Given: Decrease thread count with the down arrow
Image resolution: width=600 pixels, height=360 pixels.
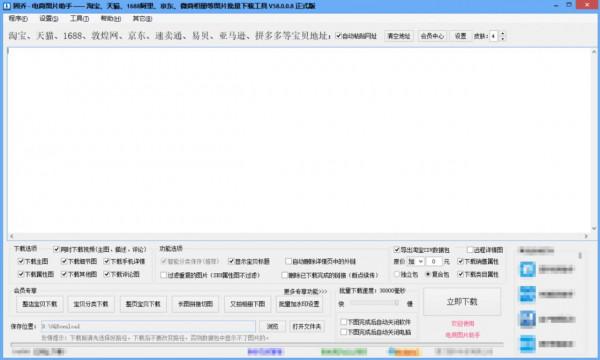Looking at the screenshot, I should coord(502,38).
